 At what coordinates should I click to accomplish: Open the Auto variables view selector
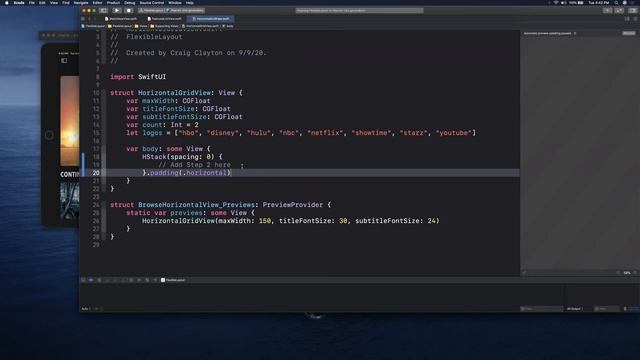[86, 309]
